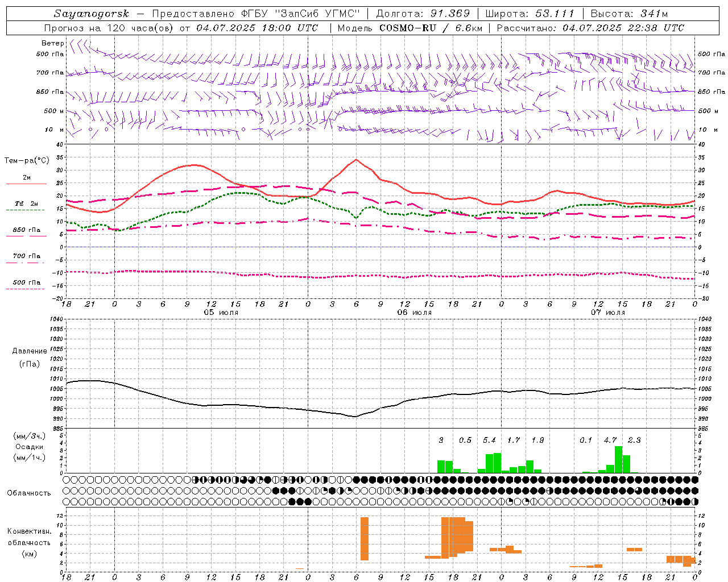Screen dimensions: 728x582
Task: Click the "(мм/1ч.)" precipitation unit label
Action: [30, 458]
